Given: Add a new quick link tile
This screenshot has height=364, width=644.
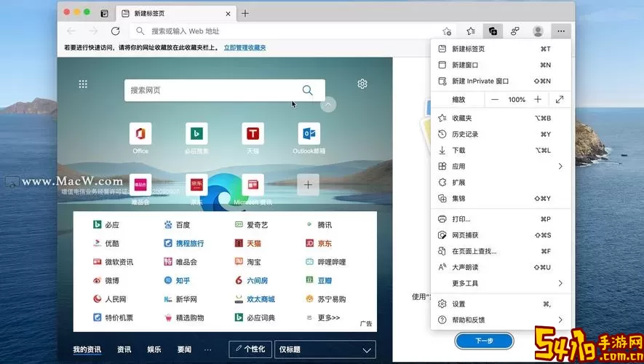Looking at the screenshot, I should pos(308,185).
